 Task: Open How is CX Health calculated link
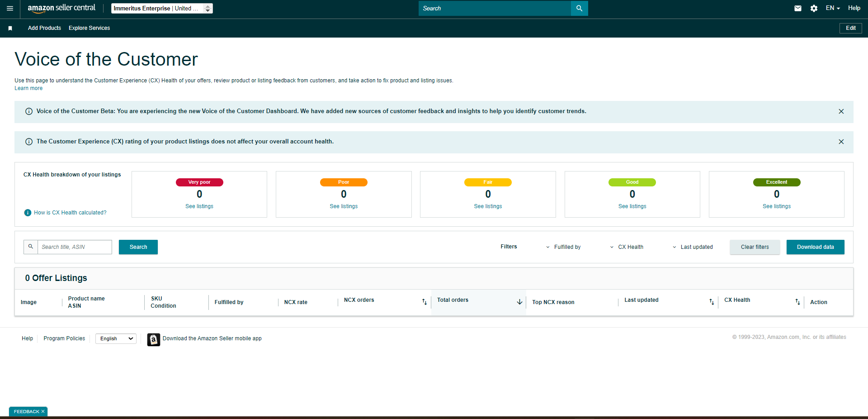click(70, 213)
